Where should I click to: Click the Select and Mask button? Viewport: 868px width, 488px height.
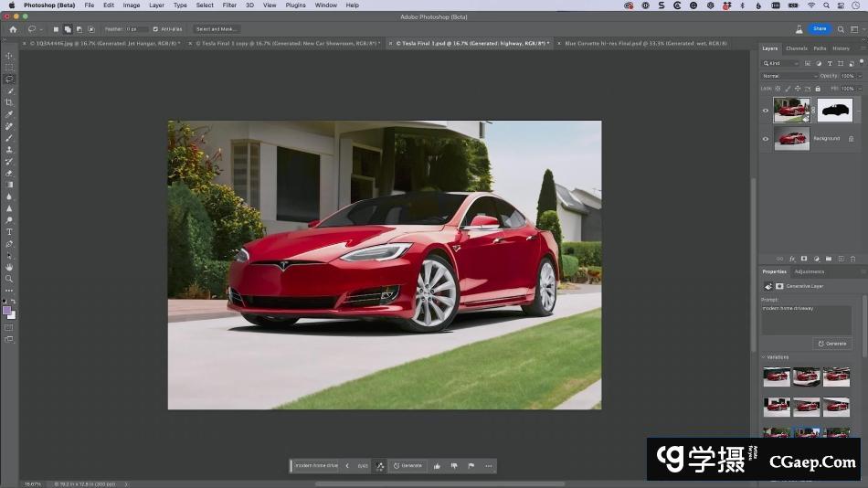217,29
